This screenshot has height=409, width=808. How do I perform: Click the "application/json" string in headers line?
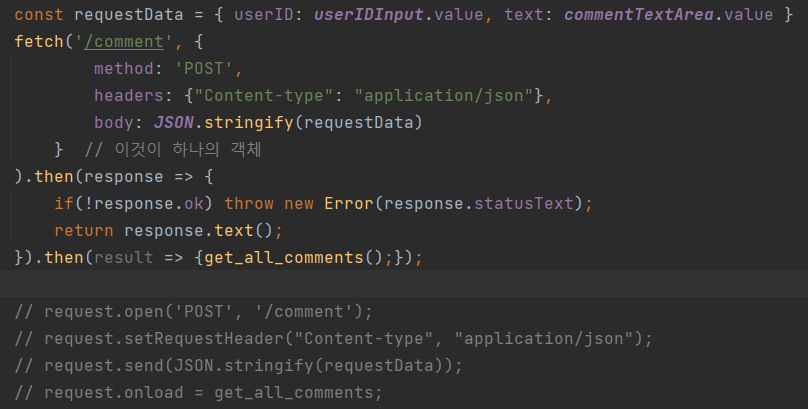point(444,95)
